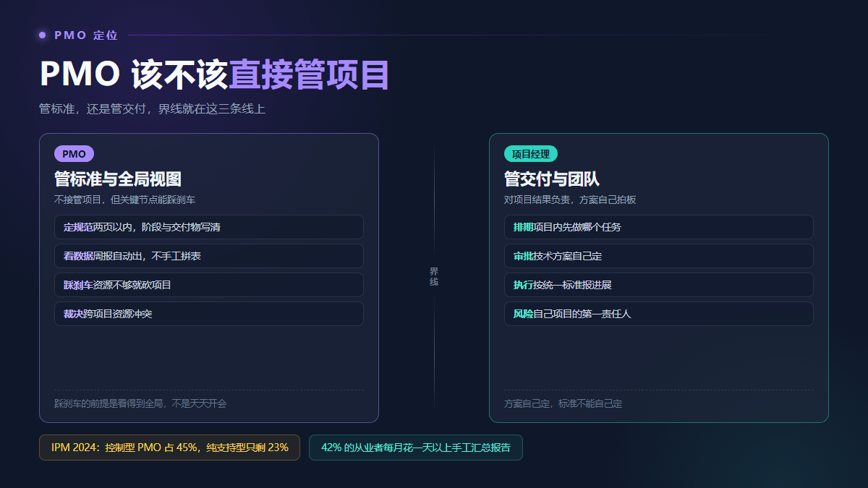Select row '踩刹车 资源不够就砍项目'
Image resolution: width=868 pixels, height=488 pixels.
coord(209,285)
